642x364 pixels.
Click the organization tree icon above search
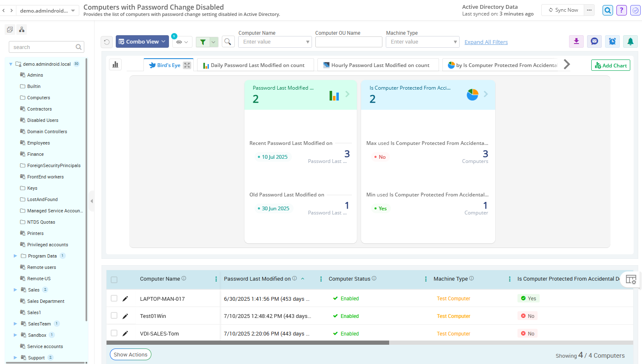(22, 29)
